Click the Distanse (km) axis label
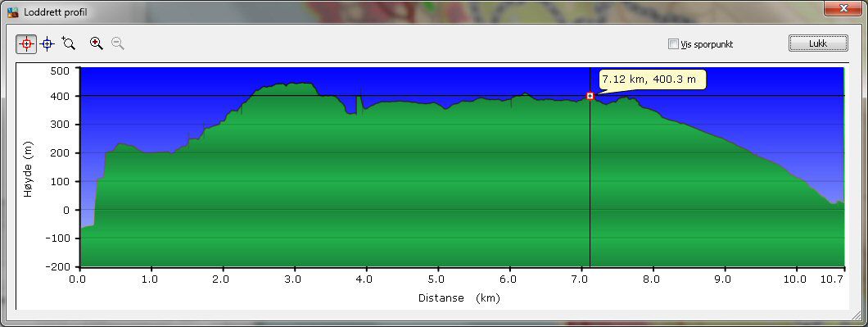 click(459, 298)
